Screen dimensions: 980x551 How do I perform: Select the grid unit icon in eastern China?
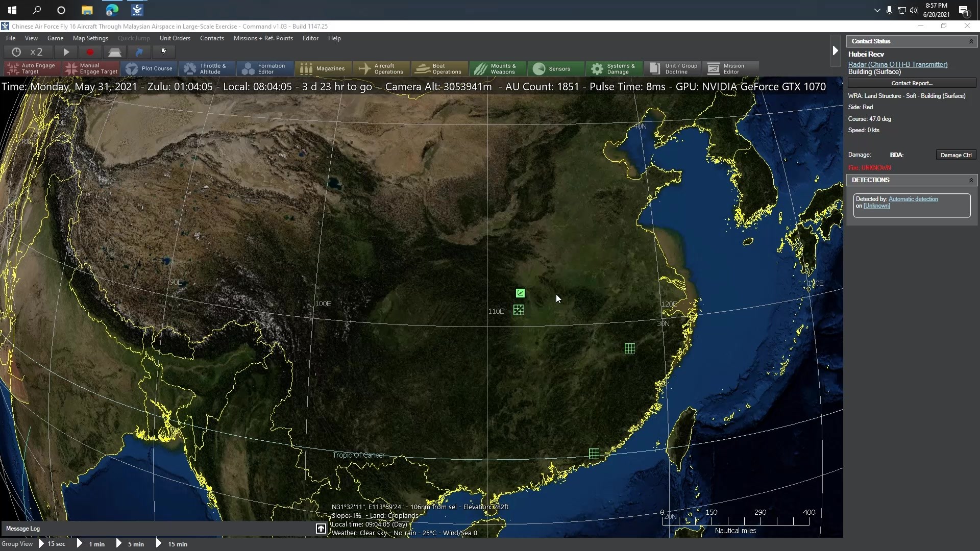click(x=630, y=348)
